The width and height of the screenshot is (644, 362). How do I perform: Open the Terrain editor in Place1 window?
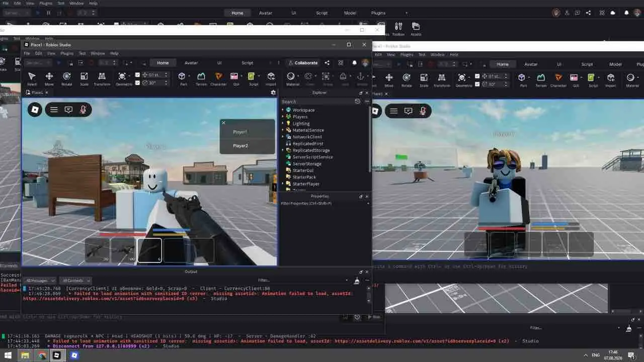pos(201,78)
